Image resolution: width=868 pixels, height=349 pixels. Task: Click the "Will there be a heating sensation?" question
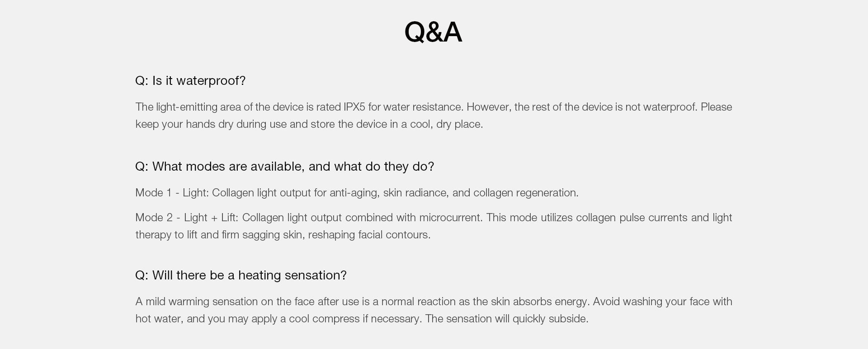point(241,275)
